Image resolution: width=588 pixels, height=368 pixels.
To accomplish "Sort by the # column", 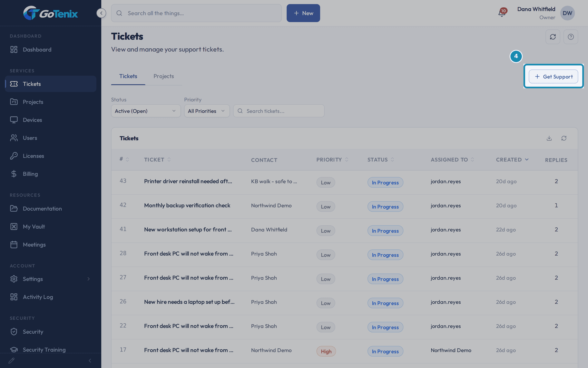I will coord(124,159).
